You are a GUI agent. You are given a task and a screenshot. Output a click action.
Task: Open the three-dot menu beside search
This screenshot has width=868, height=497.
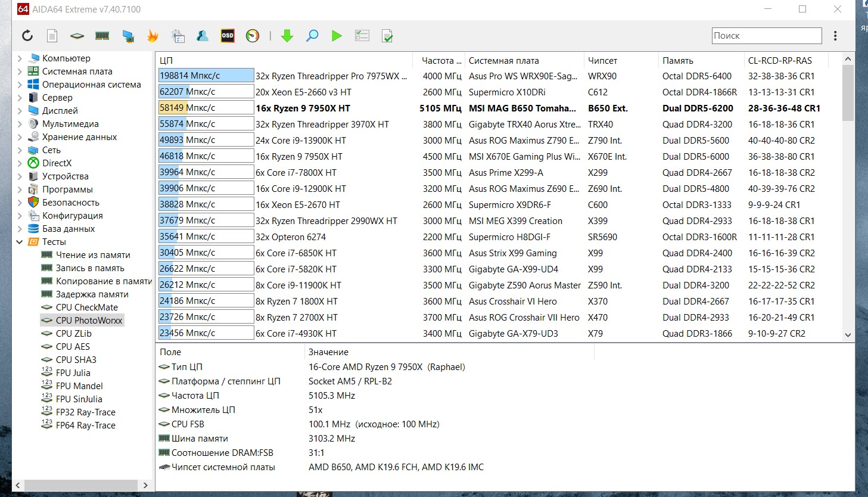click(x=835, y=36)
